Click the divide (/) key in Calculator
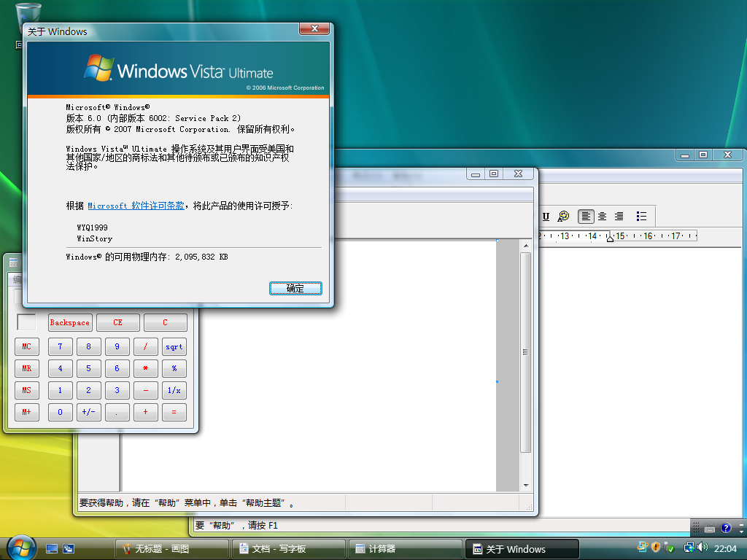Screen dimensions: 747x560 click(146, 346)
